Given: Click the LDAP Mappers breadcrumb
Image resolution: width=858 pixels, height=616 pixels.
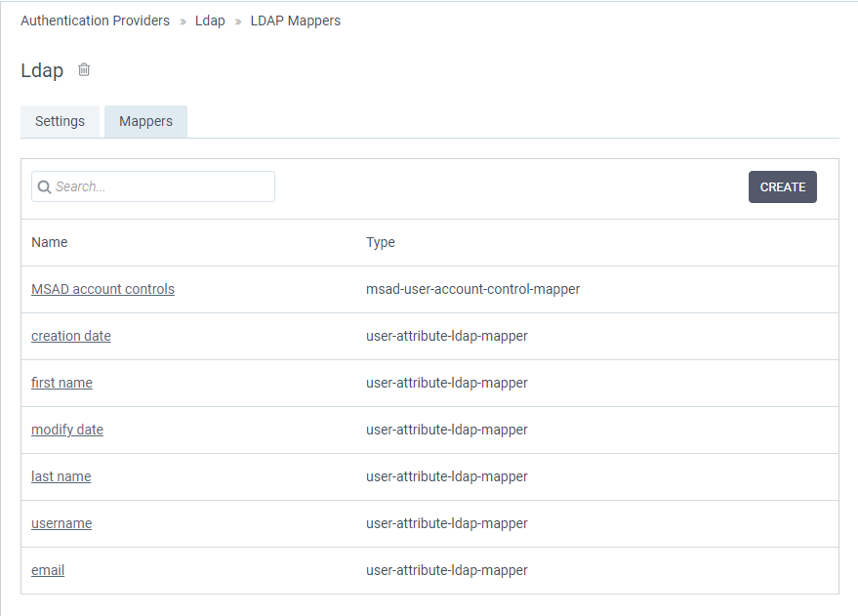Looking at the screenshot, I should (x=296, y=21).
